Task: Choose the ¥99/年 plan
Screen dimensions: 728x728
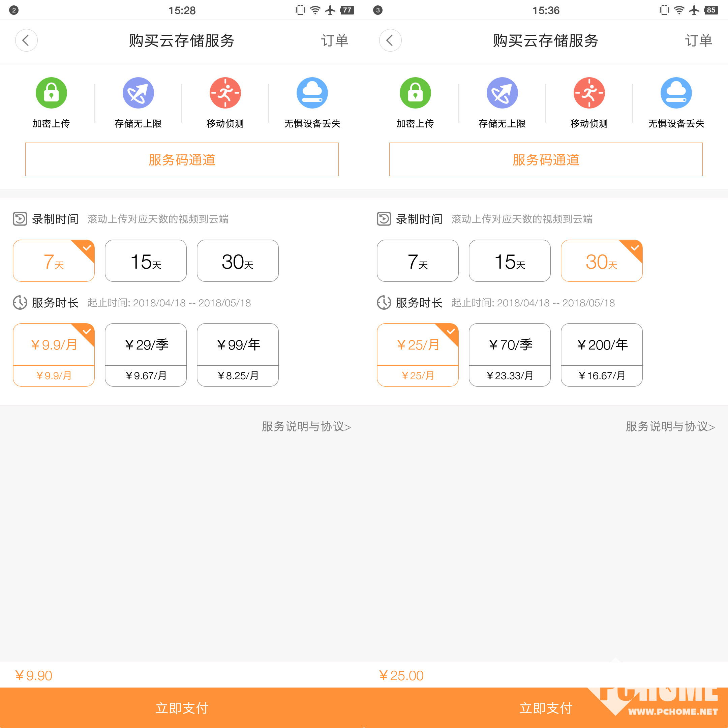Action: tap(237, 354)
